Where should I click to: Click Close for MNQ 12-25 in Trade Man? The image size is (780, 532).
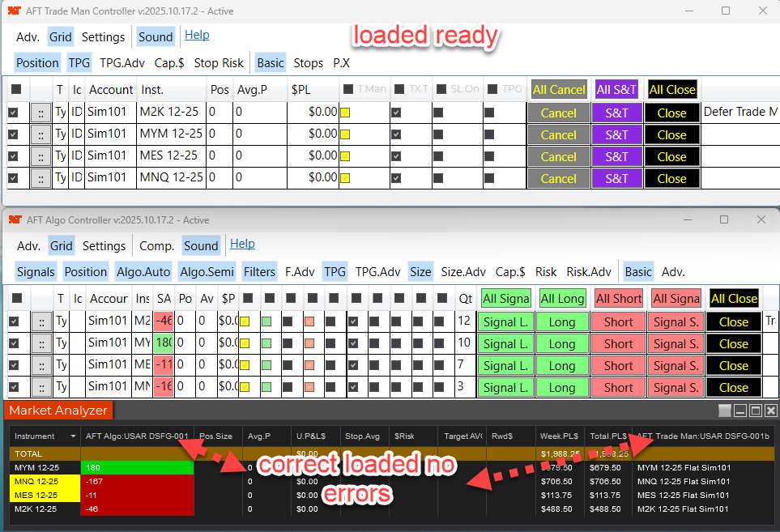click(672, 178)
